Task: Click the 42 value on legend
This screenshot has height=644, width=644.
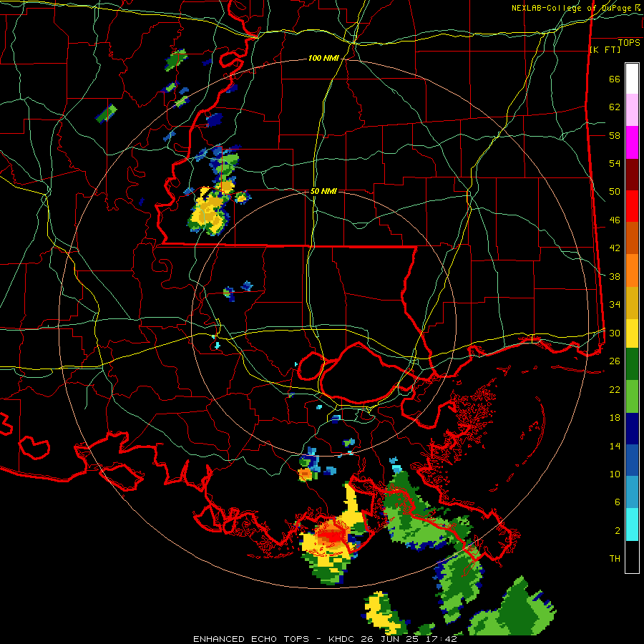Action: [x=615, y=248]
